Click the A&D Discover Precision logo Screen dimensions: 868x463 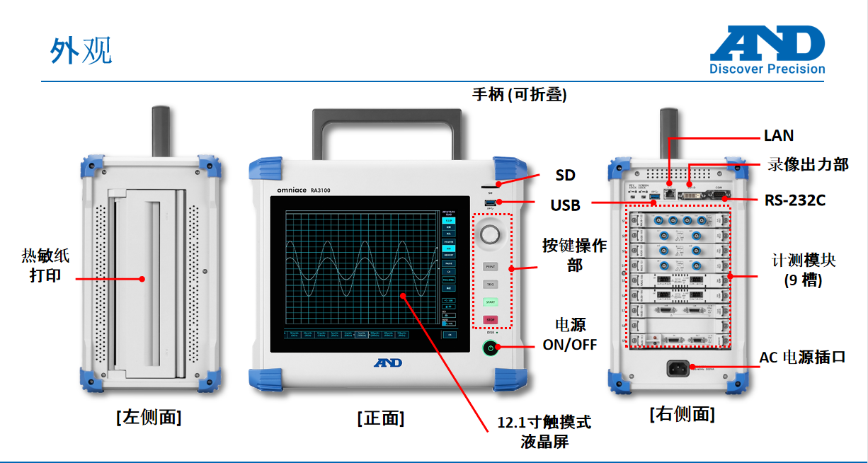coord(767,50)
